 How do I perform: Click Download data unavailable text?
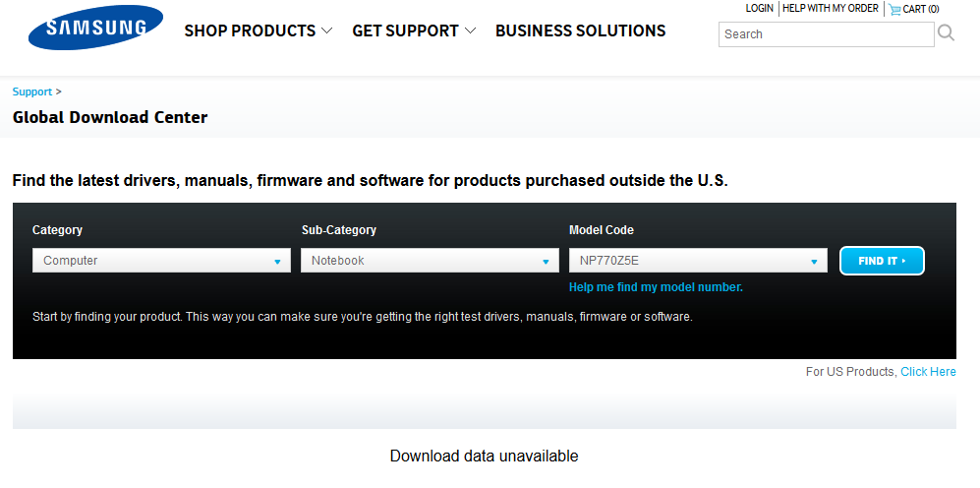click(x=484, y=457)
